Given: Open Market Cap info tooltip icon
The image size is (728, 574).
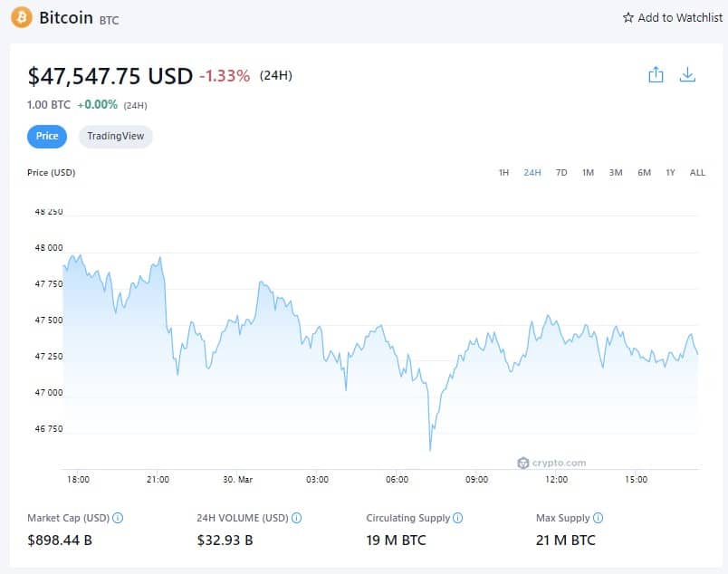Looking at the screenshot, I should [x=118, y=519].
